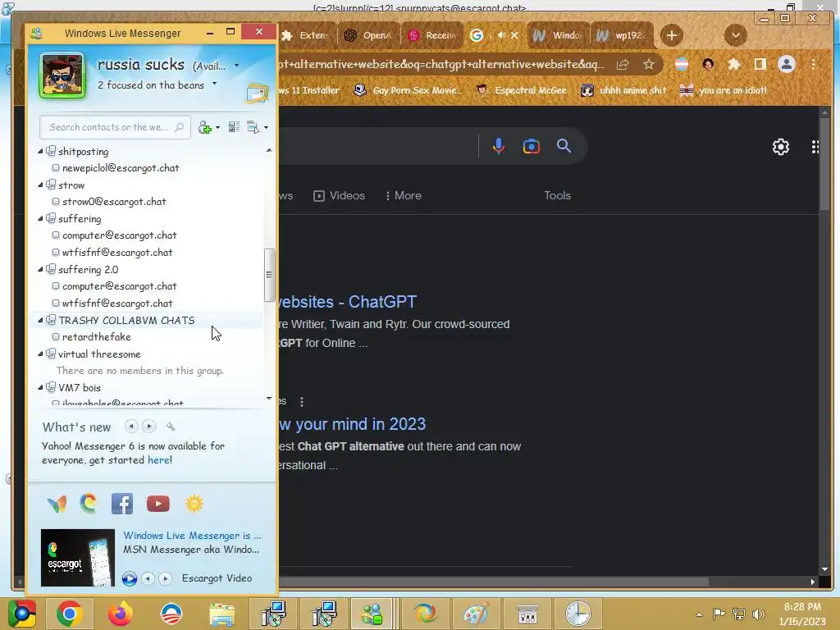Open Chrome extensions puzzle icon
The height and width of the screenshot is (630, 840).
coord(733,65)
